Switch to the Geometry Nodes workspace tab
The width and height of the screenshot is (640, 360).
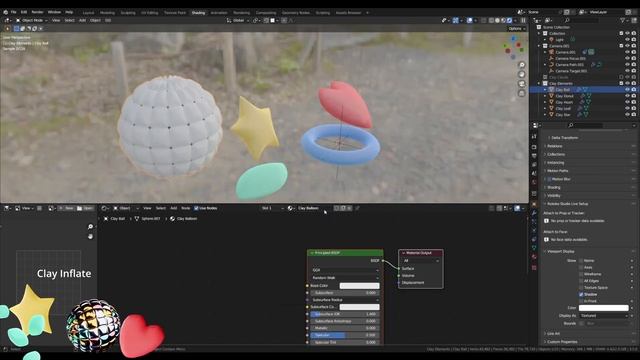[x=296, y=13]
